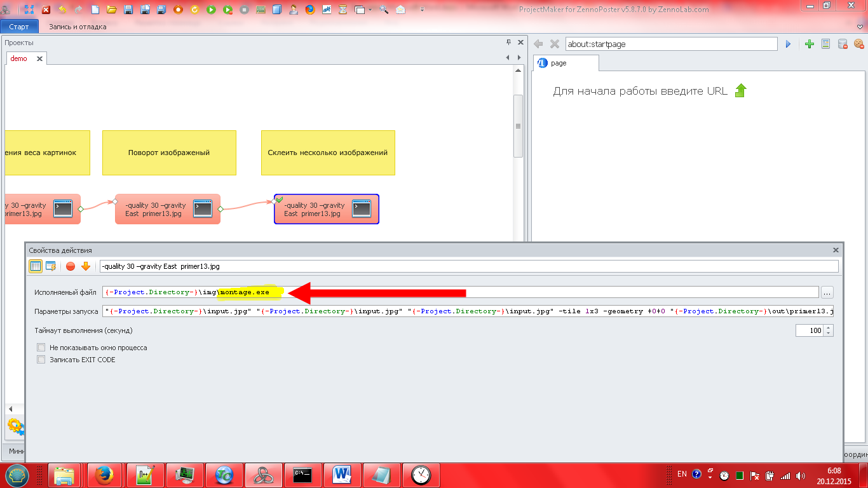Screen dimensions: 868x488
Task: Click the browser back arrow
Action: click(538, 44)
